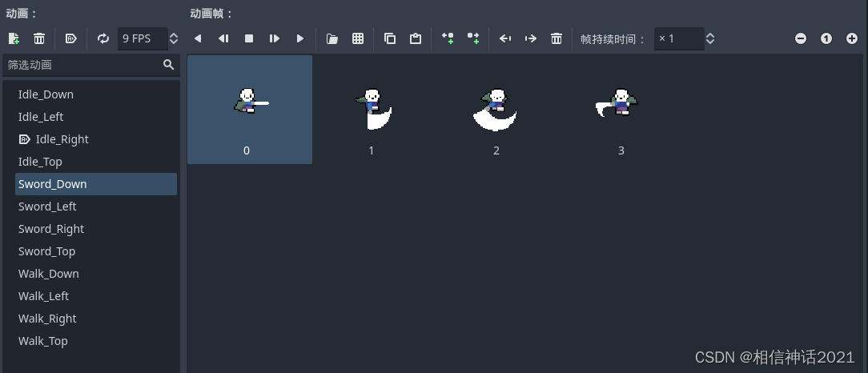The image size is (868, 373).
Task: Select frame 0 thumbnail
Action: [250, 110]
